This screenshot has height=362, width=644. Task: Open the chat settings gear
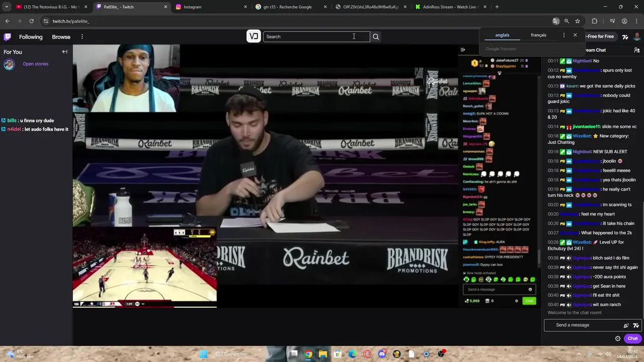pos(618,338)
